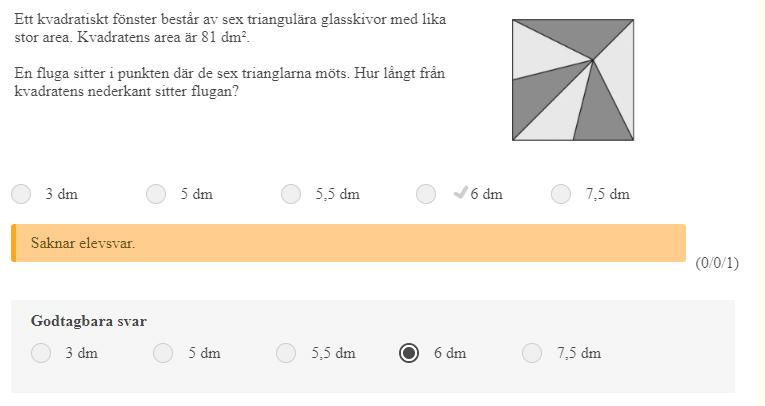
Task: Click the question paragraph starting 'Ett kvadratiskt fönster'
Action: point(230,28)
